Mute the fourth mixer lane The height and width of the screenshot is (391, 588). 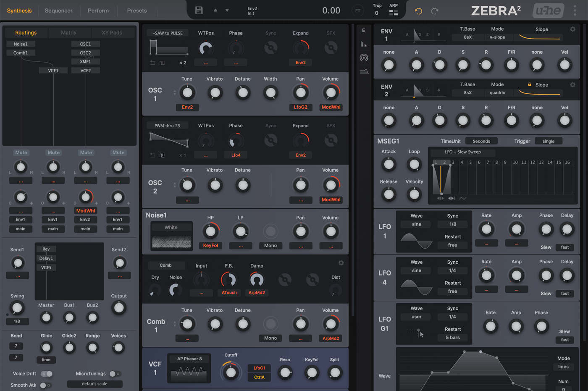coord(118,152)
